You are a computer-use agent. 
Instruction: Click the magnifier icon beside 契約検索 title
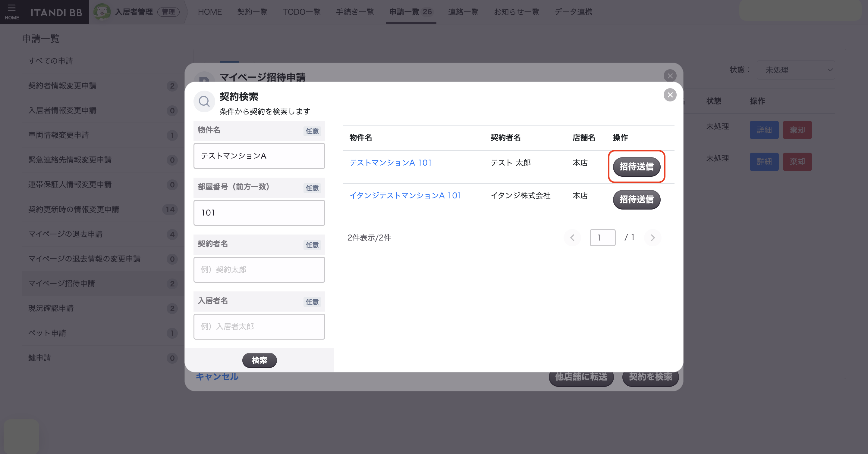coord(204,101)
